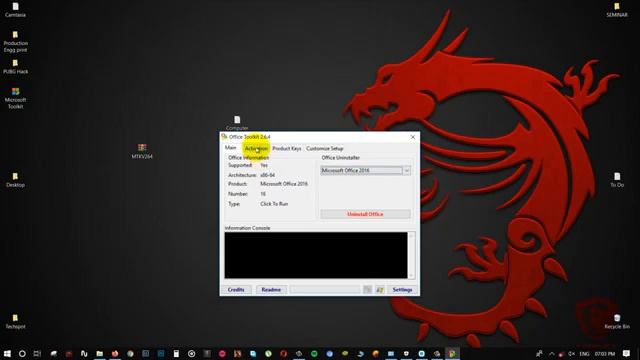Click the Office icon button beside Settings
The height and width of the screenshot is (360, 640).
380,289
